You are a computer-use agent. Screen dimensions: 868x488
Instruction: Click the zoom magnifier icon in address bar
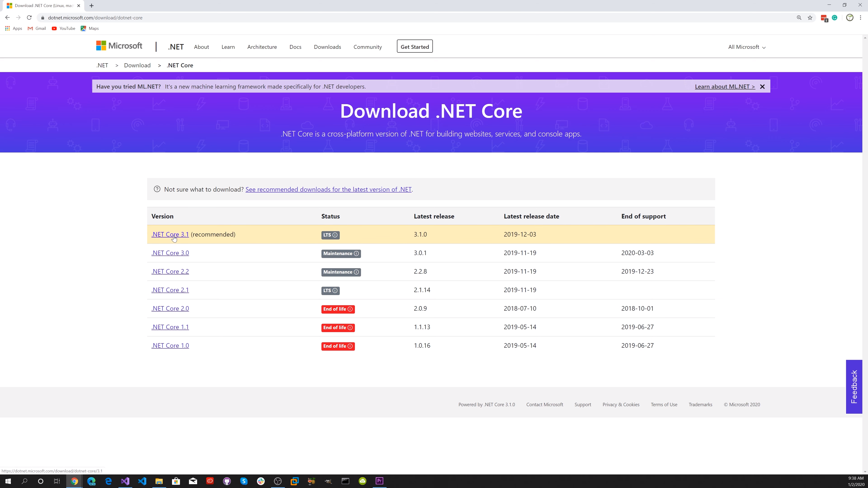799,18
